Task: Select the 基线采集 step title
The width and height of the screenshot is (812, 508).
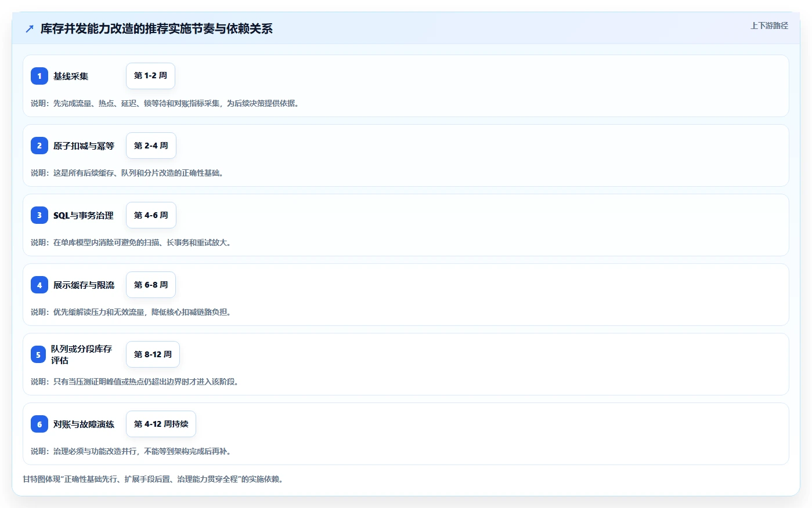Action: [71, 76]
